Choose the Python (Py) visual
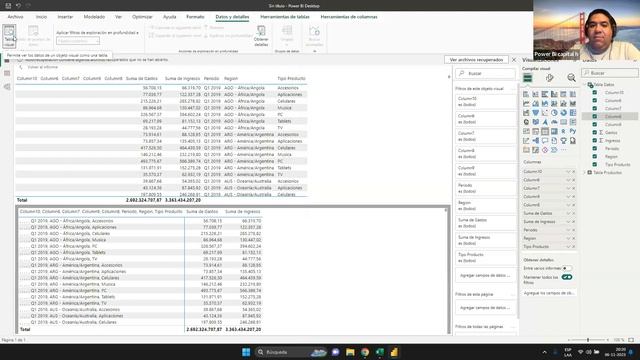 [x=573, y=131]
